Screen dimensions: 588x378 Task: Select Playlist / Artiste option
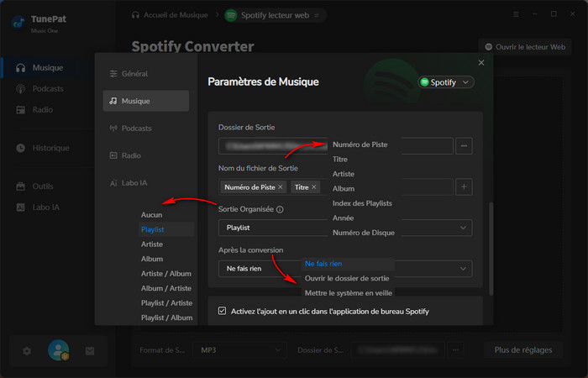coord(166,302)
